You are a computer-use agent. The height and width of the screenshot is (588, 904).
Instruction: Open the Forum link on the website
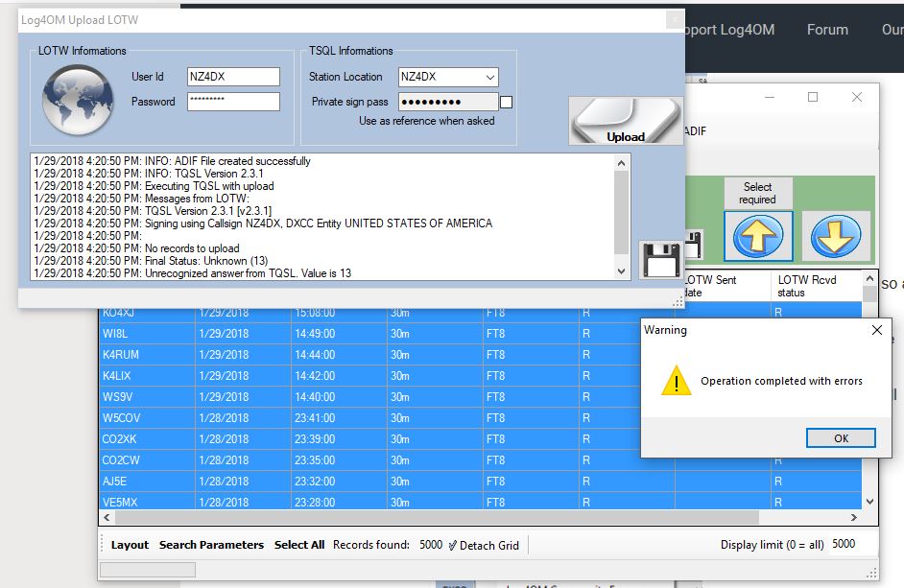coord(827,30)
